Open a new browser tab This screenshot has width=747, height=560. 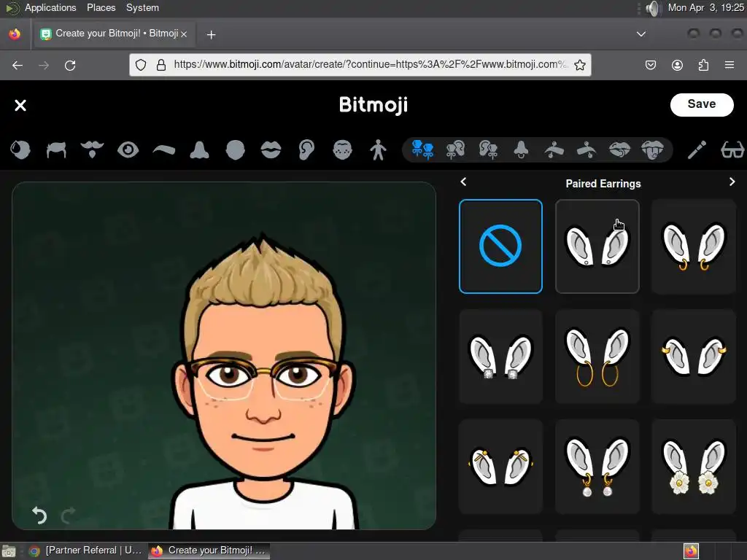tap(211, 34)
